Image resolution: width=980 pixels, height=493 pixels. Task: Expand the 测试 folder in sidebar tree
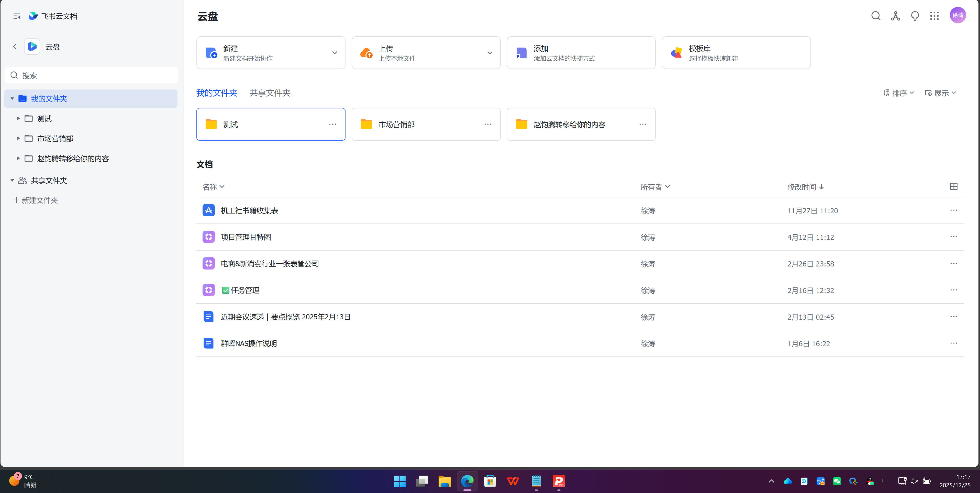tap(18, 119)
